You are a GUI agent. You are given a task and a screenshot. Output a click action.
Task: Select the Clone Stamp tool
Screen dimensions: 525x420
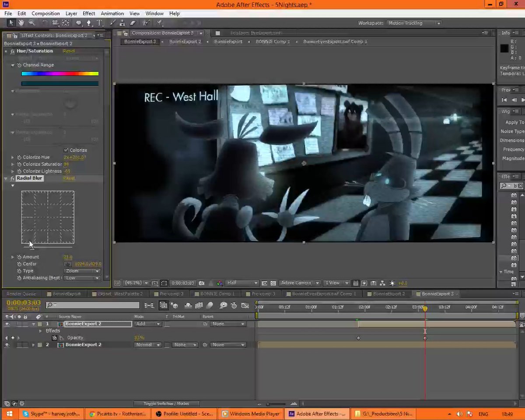(x=122, y=23)
